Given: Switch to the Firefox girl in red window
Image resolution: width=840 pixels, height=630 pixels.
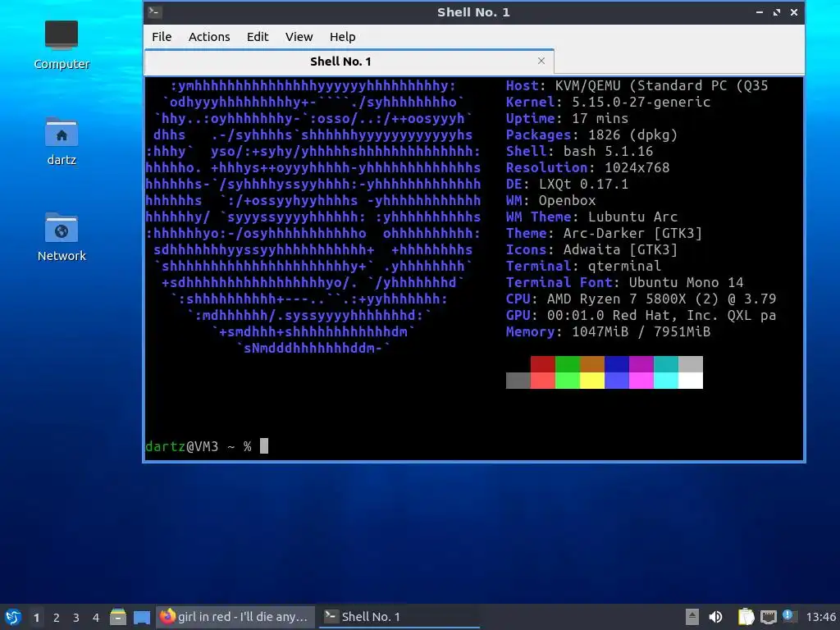Looking at the screenshot, I should click(x=235, y=617).
